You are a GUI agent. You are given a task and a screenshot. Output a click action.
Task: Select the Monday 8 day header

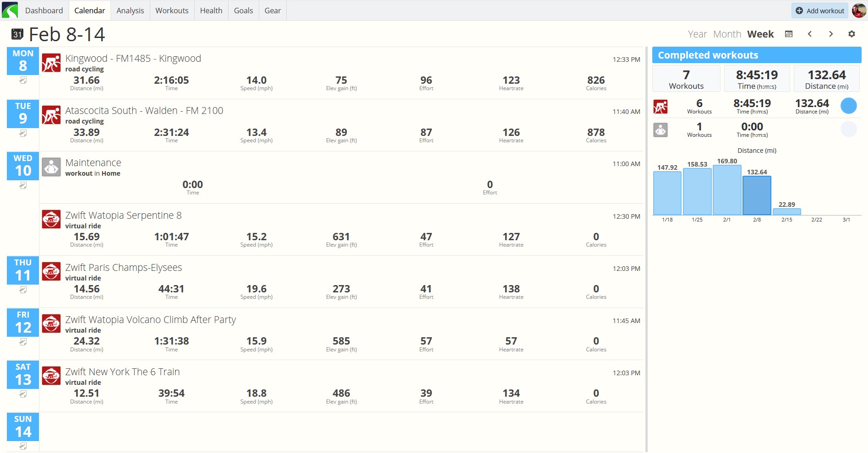(x=23, y=61)
